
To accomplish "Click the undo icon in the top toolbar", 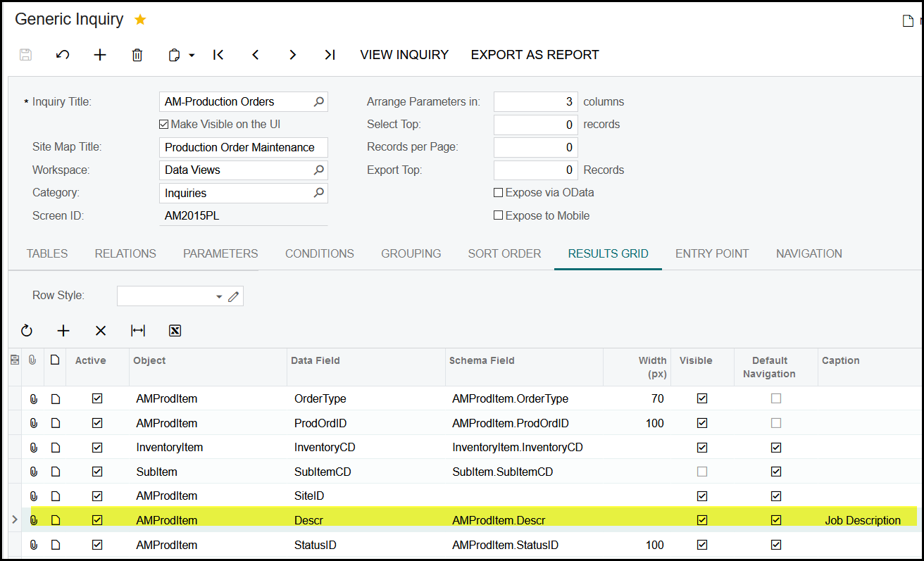I will coord(63,55).
